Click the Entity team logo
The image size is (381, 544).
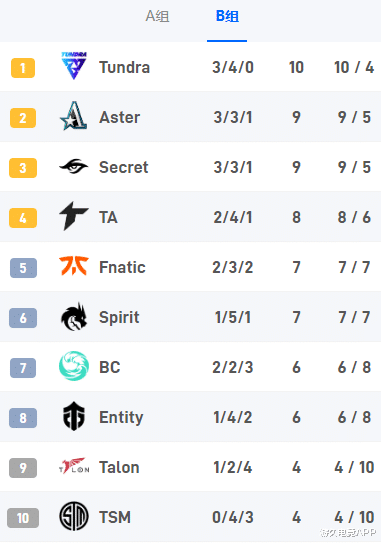(x=74, y=416)
